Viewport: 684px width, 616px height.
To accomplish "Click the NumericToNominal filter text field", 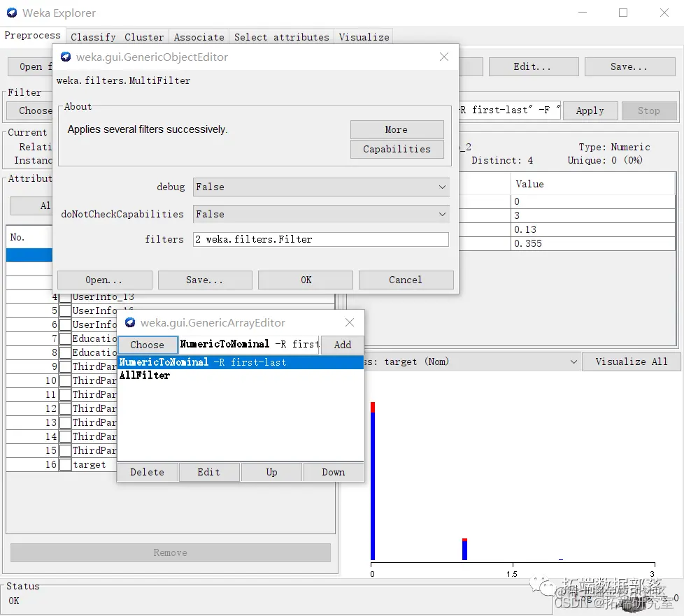I will pyautogui.click(x=250, y=344).
